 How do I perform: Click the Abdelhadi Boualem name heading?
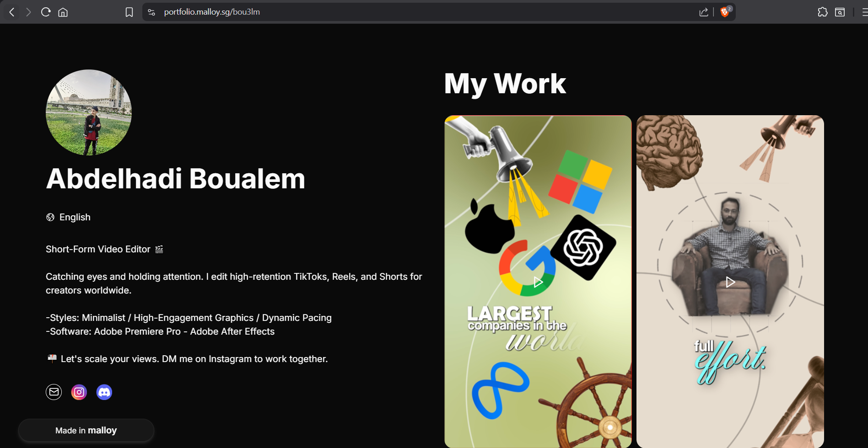click(176, 178)
